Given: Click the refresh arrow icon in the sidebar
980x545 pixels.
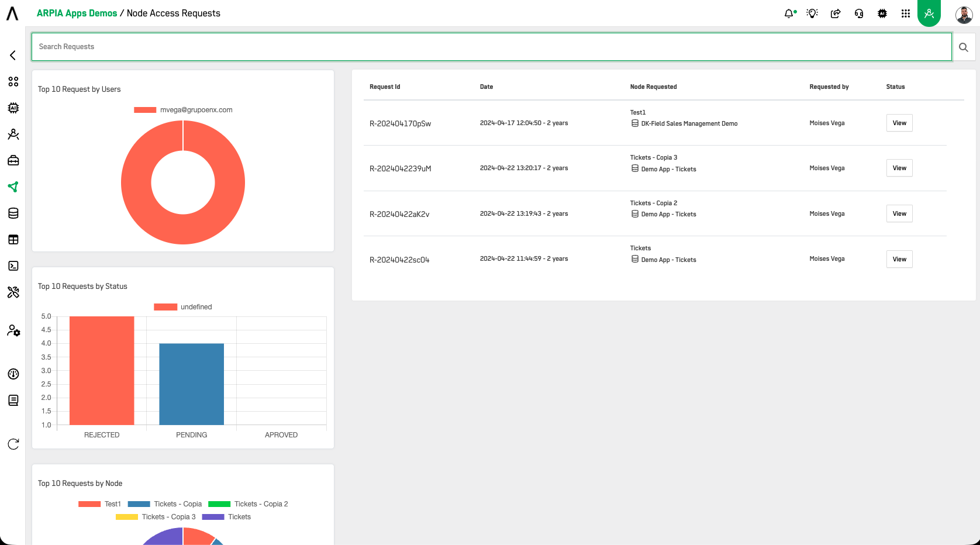Looking at the screenshot, I should (13, 444).
